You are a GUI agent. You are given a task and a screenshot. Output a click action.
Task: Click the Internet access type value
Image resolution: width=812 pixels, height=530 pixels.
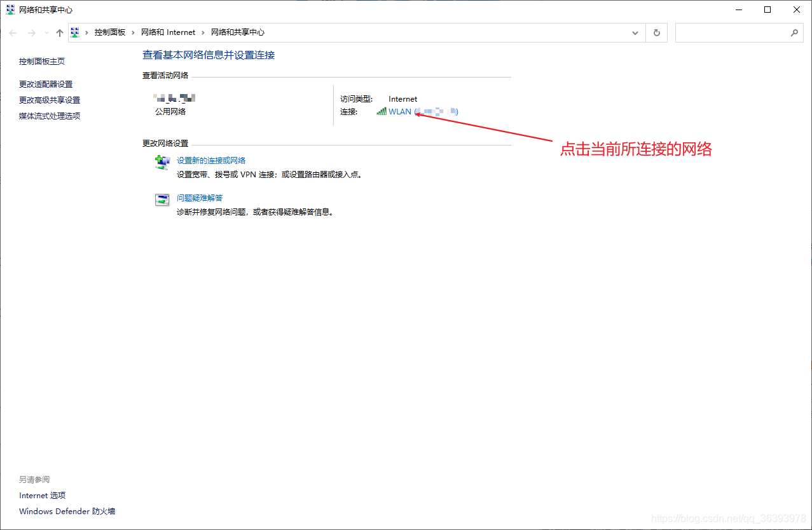(403, 99)
